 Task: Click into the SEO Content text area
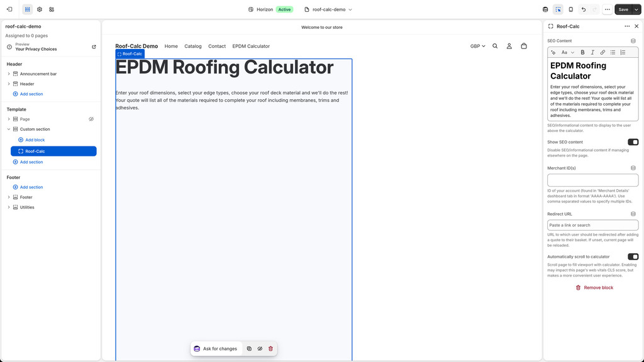(592, 89)
